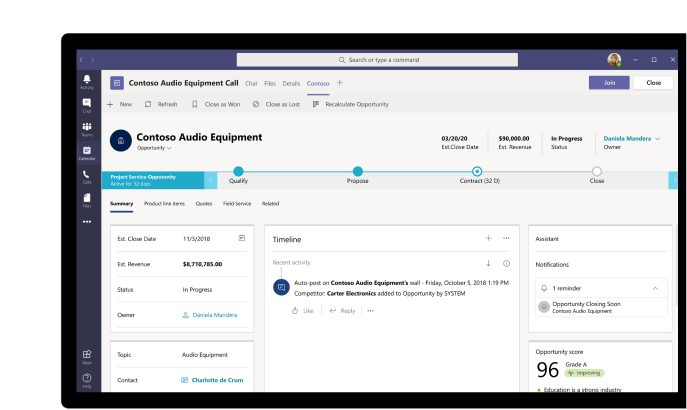Click Est. Close Date value 11/3/2018
Image resolution: width=687 pixels, height=410 pixels.
click(x=196, y=239)
